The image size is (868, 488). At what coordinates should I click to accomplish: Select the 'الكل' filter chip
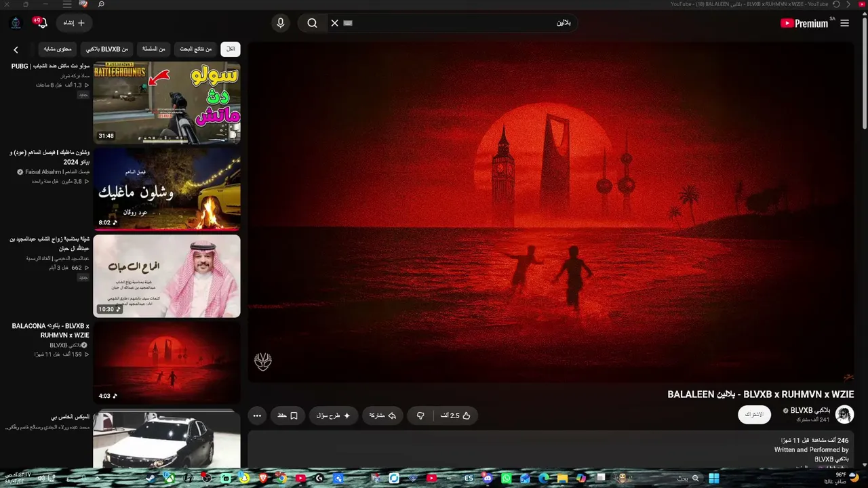point(231,49)
